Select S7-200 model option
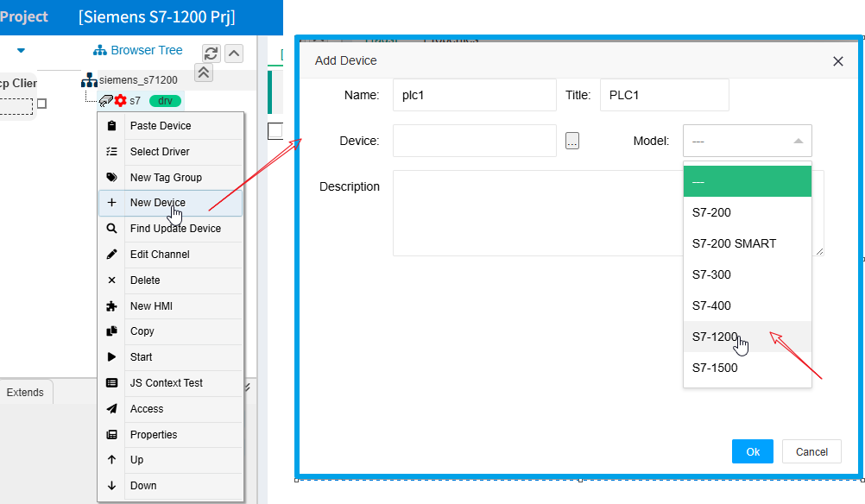The image size is (865, 504). tap(748, 212)
